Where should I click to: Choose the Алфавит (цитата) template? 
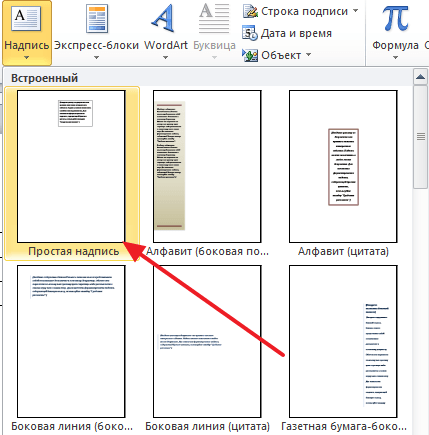(343, 166)
